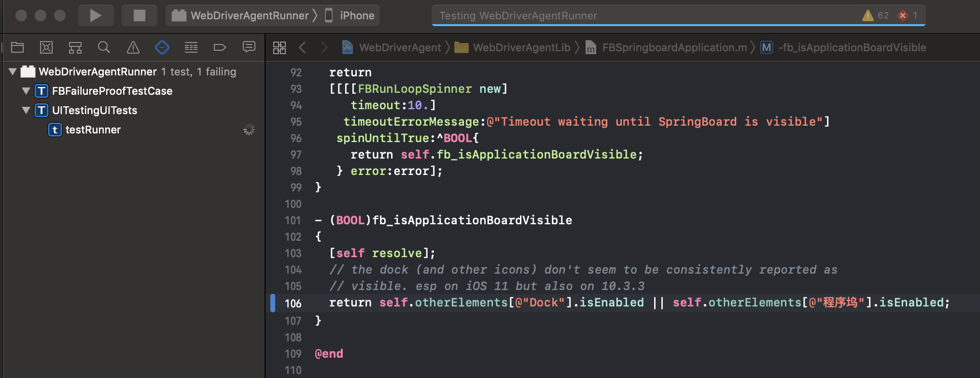Open the Debug navigator

(x=191, y=47)
